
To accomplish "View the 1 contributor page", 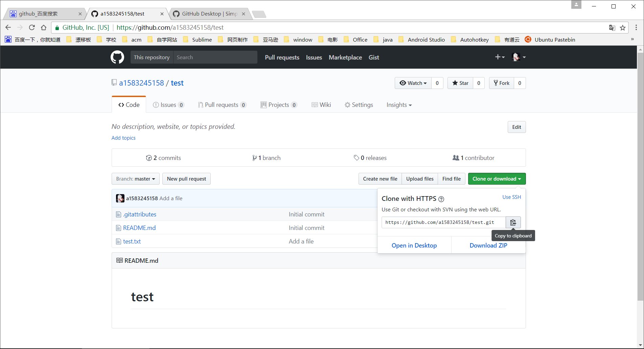I will [x=474, y=158].
